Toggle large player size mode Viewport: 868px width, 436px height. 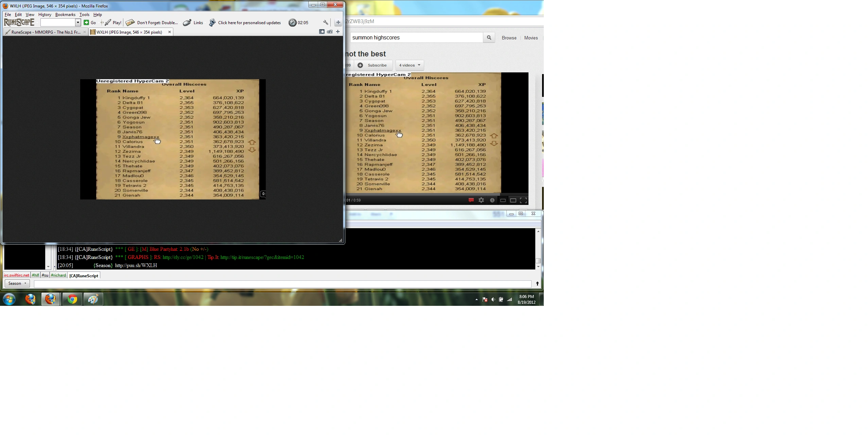[x=513, y=200]
